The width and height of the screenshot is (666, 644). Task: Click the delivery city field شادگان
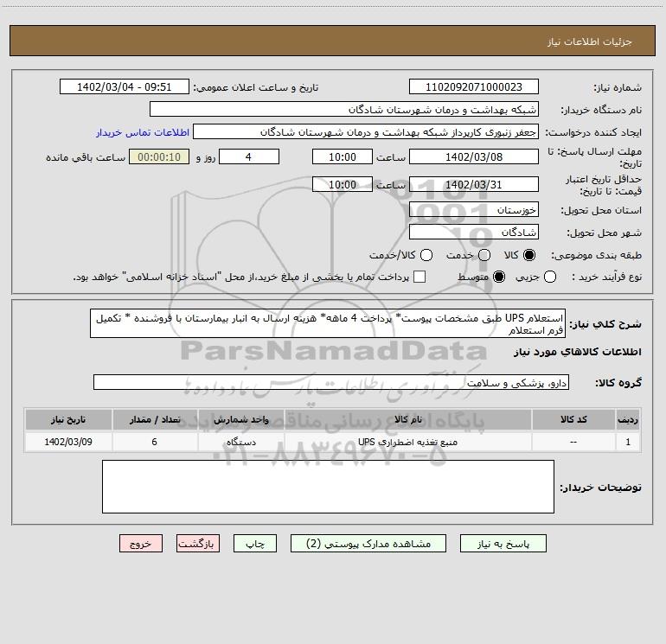click(474, 232)
